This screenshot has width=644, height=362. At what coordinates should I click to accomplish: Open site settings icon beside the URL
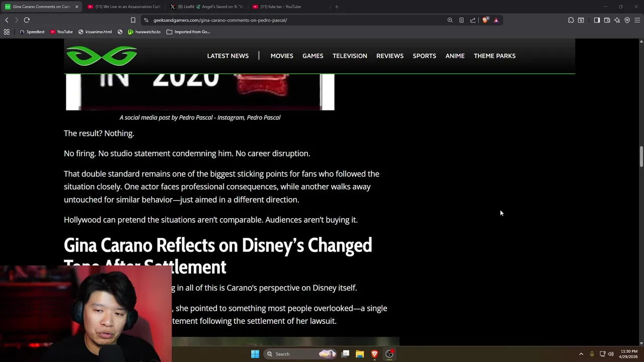point(146,20)
